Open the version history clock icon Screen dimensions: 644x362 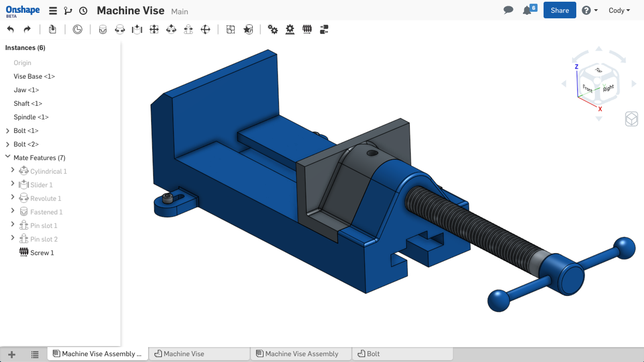pos(83,11)
